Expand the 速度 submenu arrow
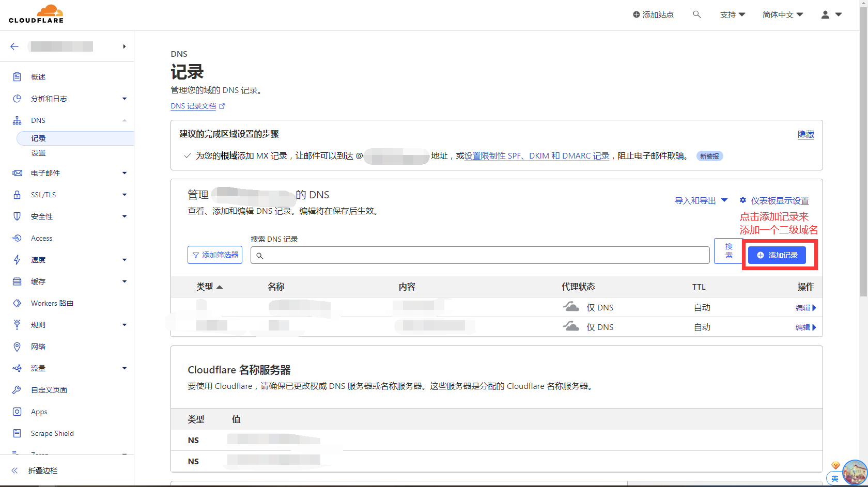868x487 pixels. click(x=125, y=260)
